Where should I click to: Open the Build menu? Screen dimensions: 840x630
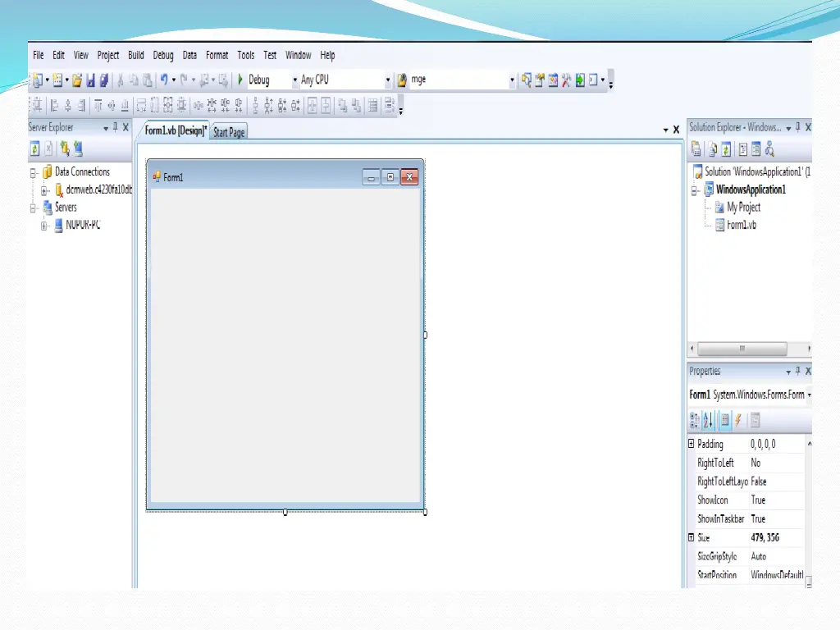136,55
